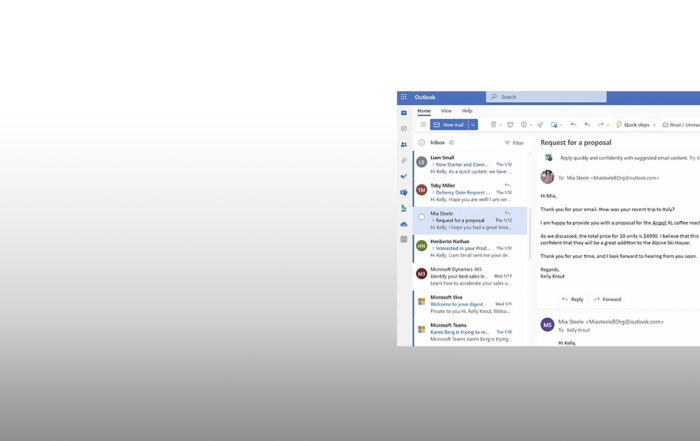This screenshot has height=441, width=700.
Task: Open the Calendar icon in sidebar
Action: click(x=404, y=129)
